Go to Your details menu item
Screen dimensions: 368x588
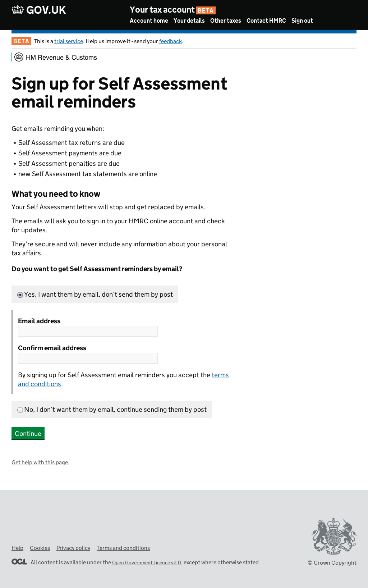point(189,21)
